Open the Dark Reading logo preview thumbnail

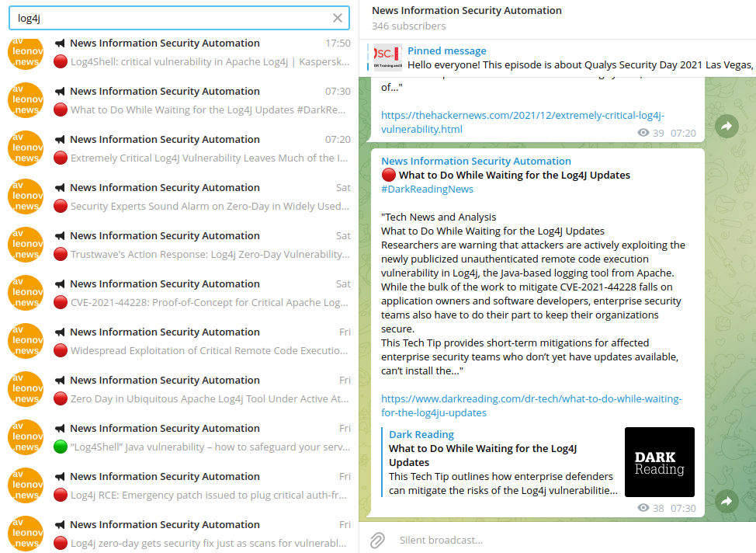660,462
